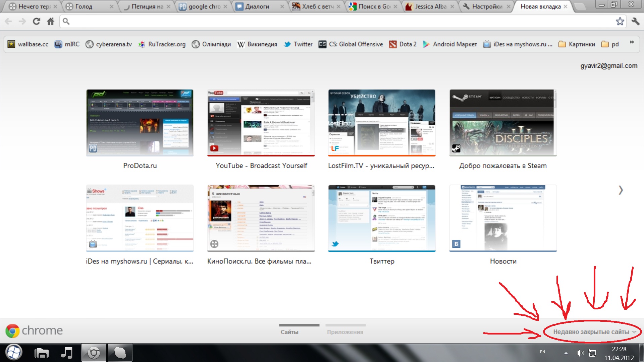Viewport: 644px width, 362px height.
Task: Open the music player taskbar icon
Action: pyautogui.click(x=67, y=353)
